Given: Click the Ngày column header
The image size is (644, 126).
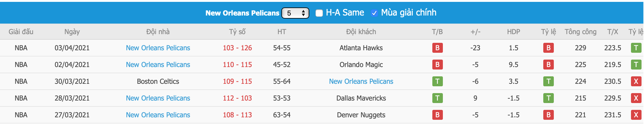Looking at the screenshot, I should click(72, 32).
